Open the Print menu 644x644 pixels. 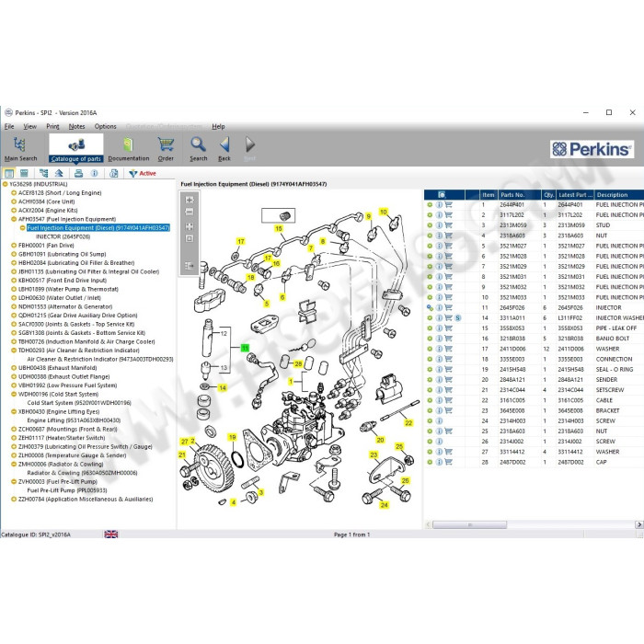(x=52, y=127)
